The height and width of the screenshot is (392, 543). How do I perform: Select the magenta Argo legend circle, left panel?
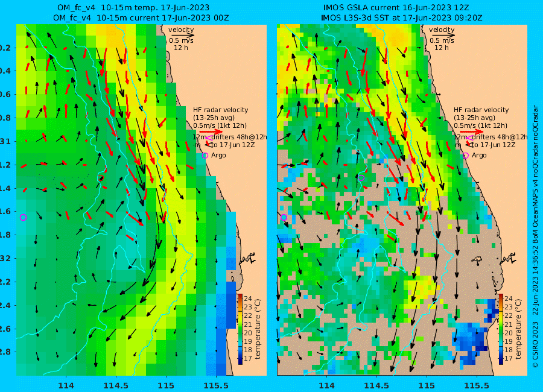(x=205, y=156)
